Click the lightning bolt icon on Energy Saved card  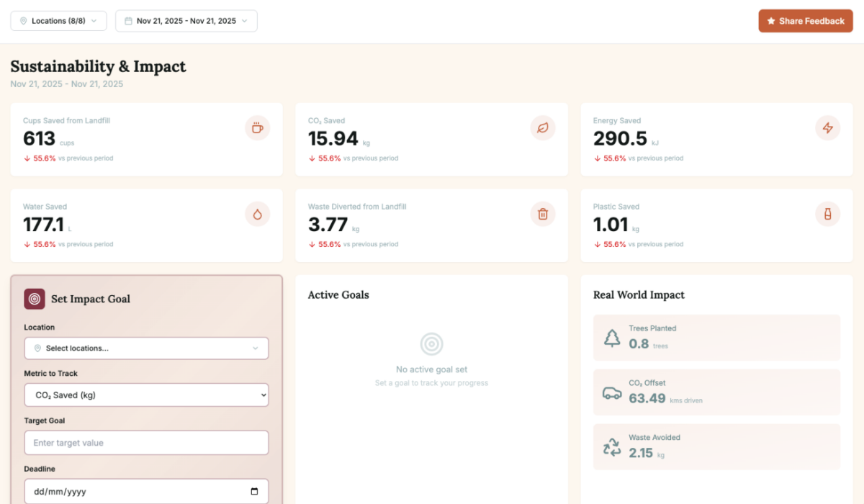tap(827, 127)
